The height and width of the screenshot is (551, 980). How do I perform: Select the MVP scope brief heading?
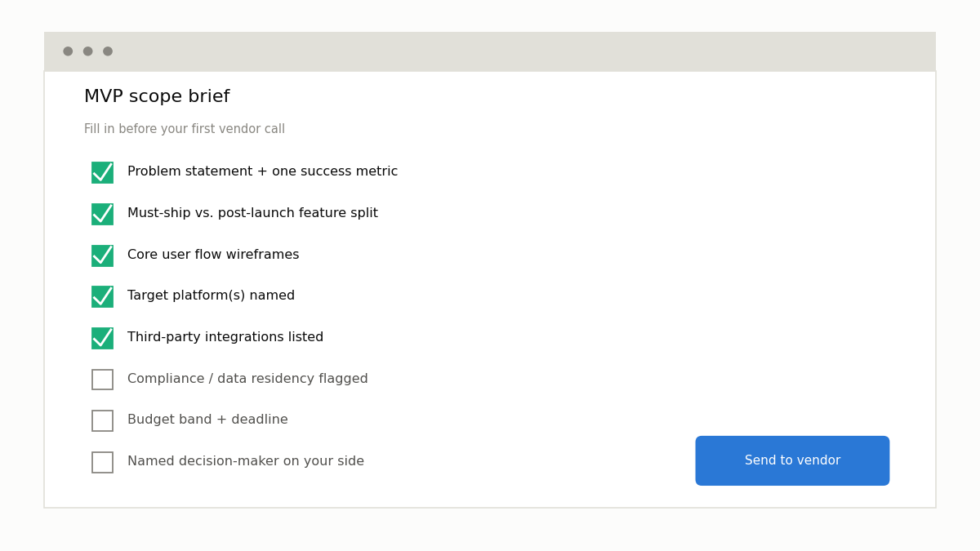point(157,97)
